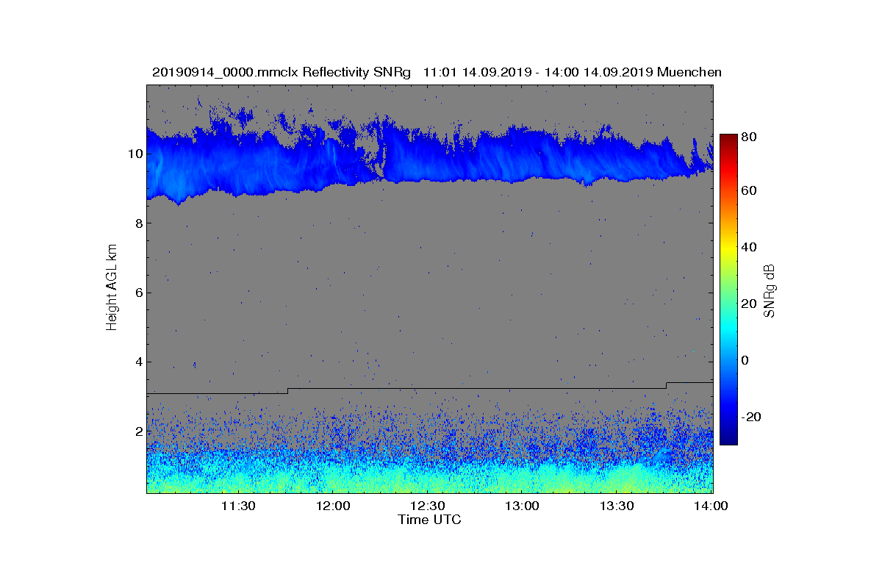882x588 pixels.
Task: Click the '14:00' time tick label
Action: click(x=711, y=506)
